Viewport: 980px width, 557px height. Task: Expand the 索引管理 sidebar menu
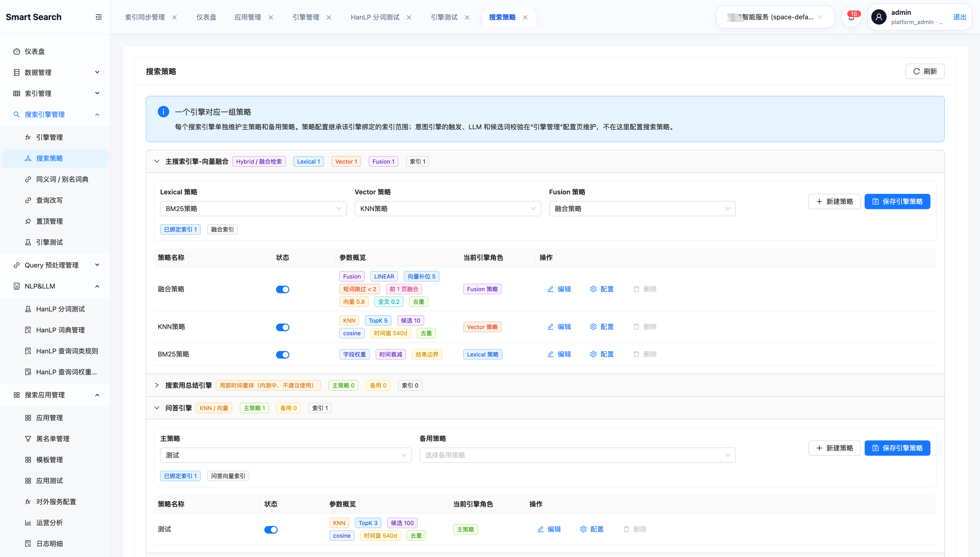tap(55, 93)
